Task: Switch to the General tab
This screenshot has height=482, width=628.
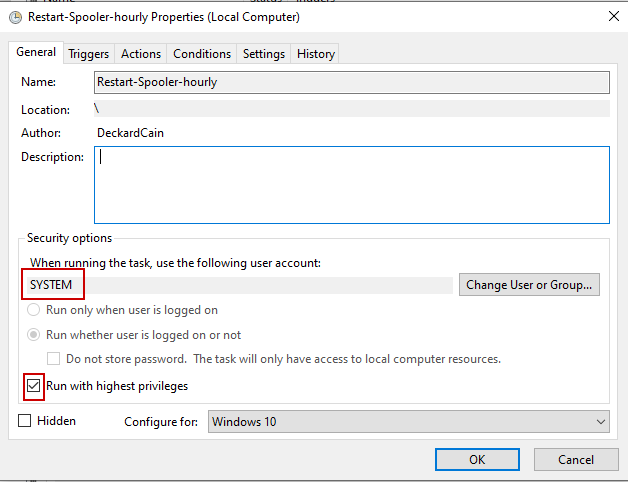Action: 35,53
